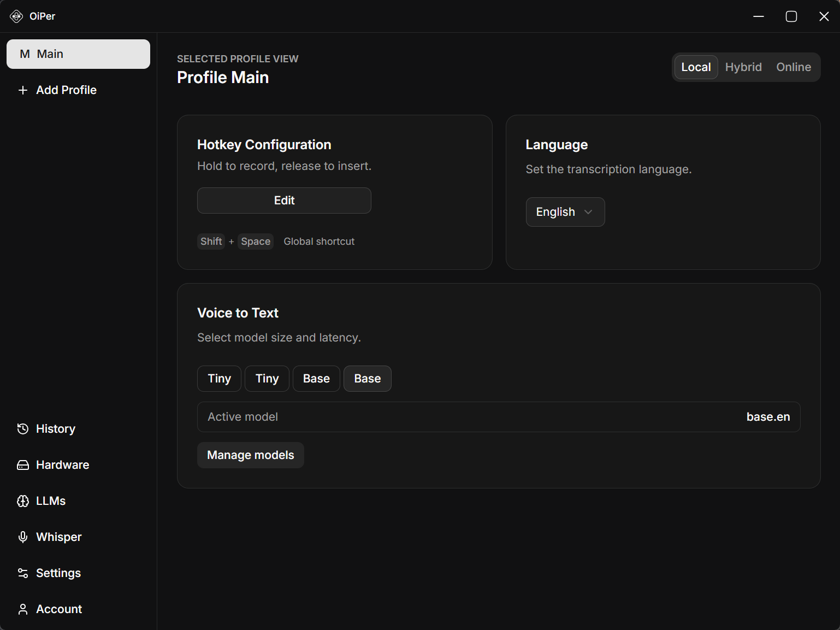This screenshot has height=630, width=840.
Task: Click the Whisper microphone icon
Action: [x=22, y=537]
